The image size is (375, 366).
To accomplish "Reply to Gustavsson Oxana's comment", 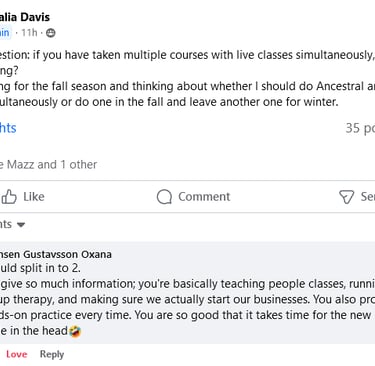I will click(x=52, y=354).
